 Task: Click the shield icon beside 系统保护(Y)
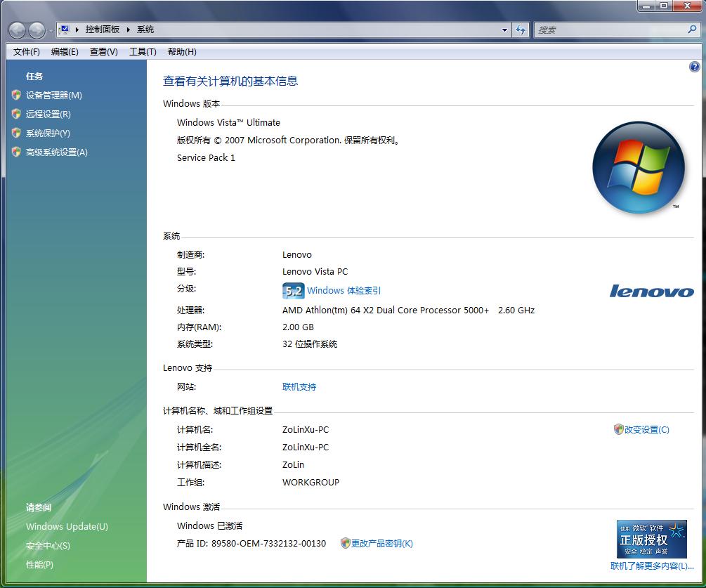[16, 133]
